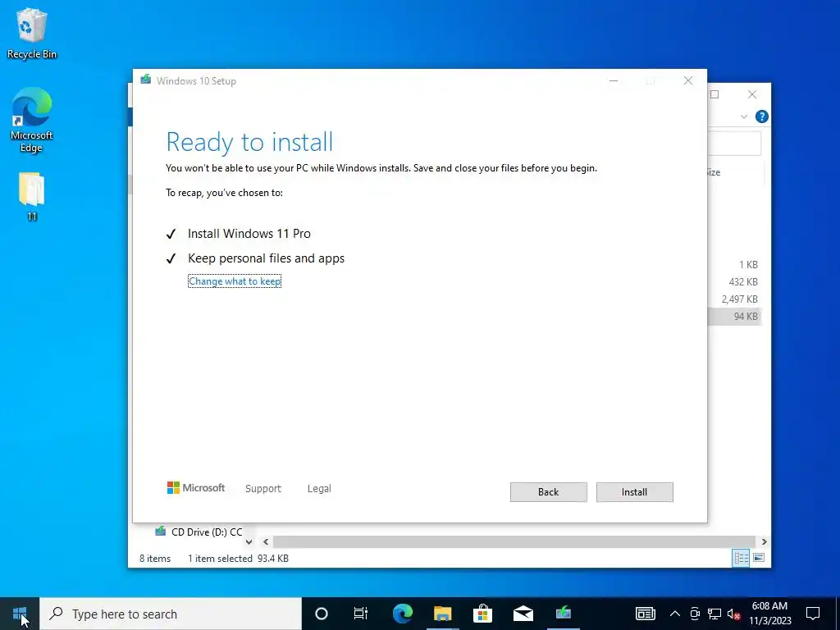This screenshot has height=630, width=840.
Task: Launch Microsoft Edge from the taskbar
Action: click(x=402, y=614)
